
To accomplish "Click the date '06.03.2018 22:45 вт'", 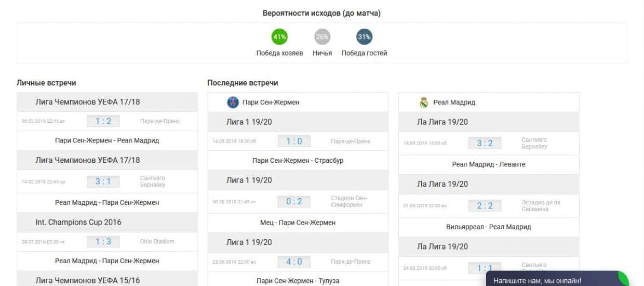I will tap(43, 121).
